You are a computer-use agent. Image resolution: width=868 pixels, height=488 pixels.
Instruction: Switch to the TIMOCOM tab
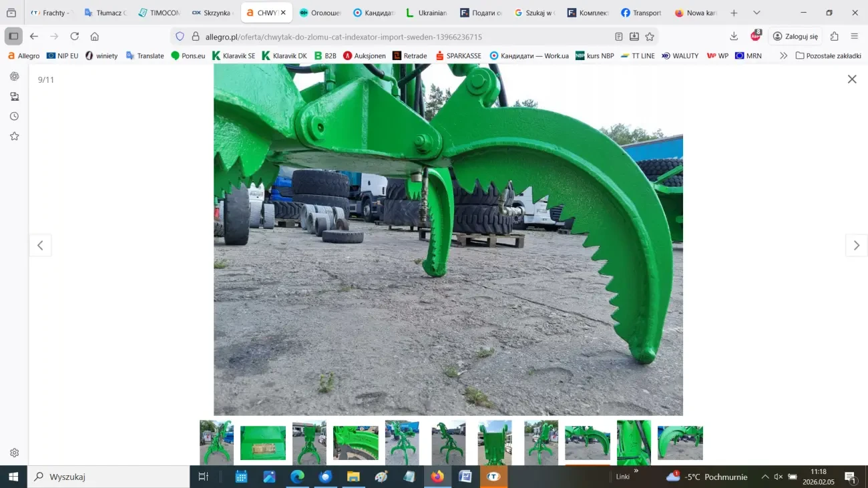(x=159, y=13)
